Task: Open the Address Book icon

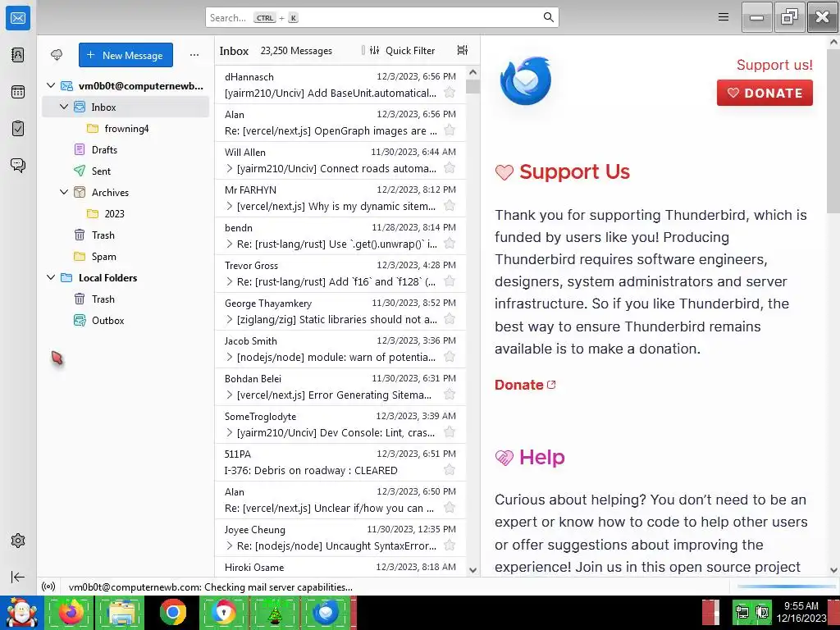Action: point(18,55)
